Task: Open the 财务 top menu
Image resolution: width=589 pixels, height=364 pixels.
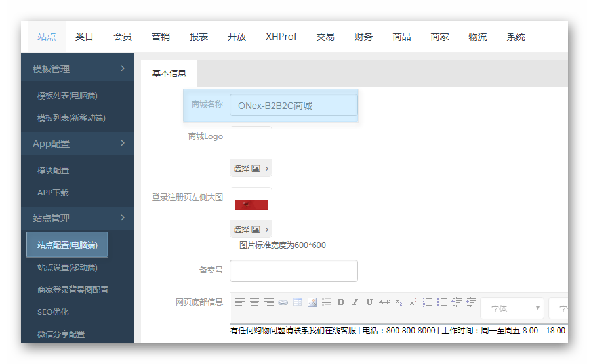Action: (363, 37)
